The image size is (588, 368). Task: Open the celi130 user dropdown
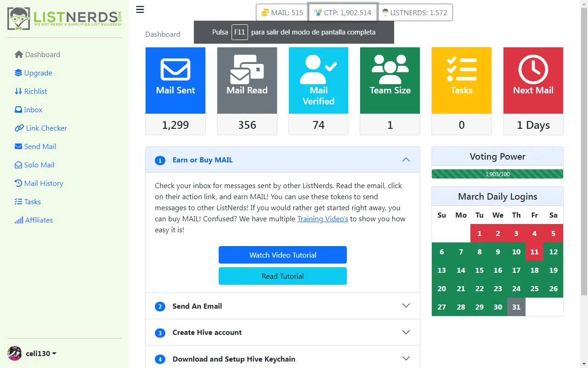click(41, 353)
